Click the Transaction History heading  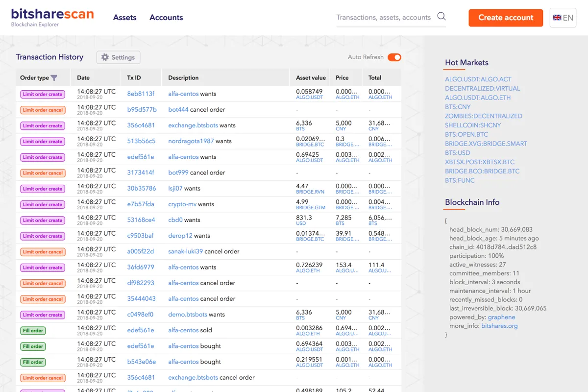point(49,57)
